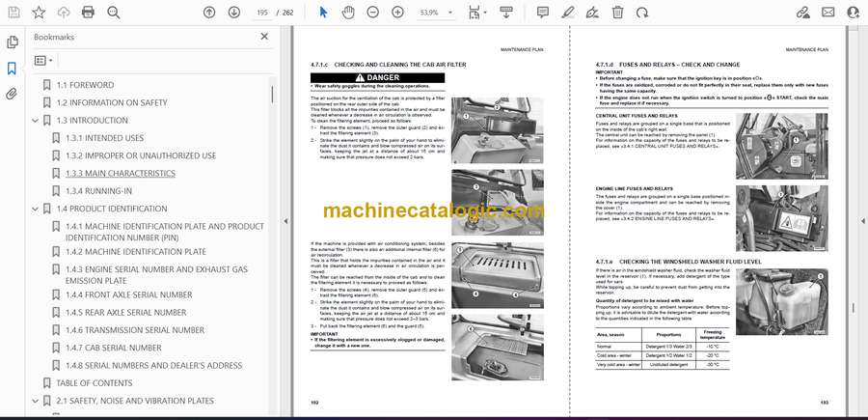Go to previous page arrow
Viewport: 868px width, 420px height.
click(x=208, y=13)
